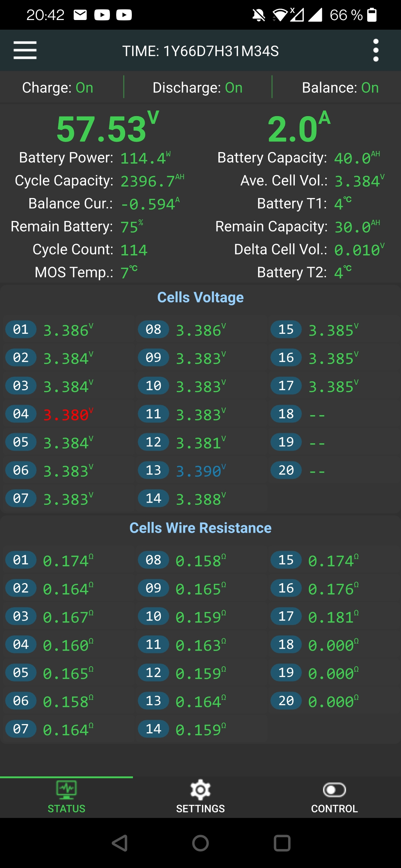This screenshot has height=868, width=401.
Task: Tap the Status monitor icon
Action: pos(66,789)
